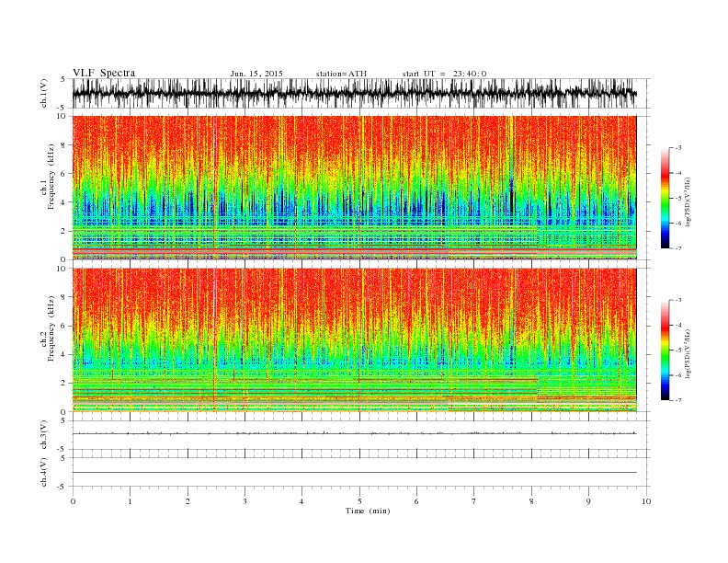Click the "ch.1(V)" axis label
Screen dimensions: 728x563
pos(44,94)
